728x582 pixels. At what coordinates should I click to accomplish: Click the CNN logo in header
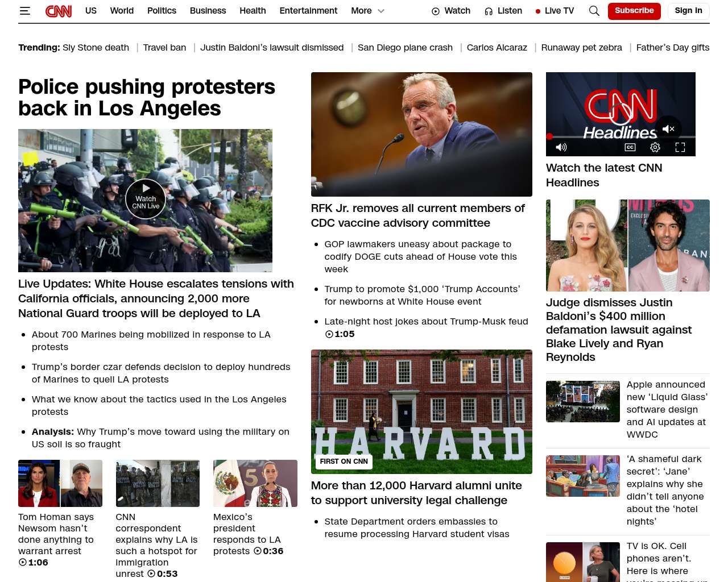(59, 11)
